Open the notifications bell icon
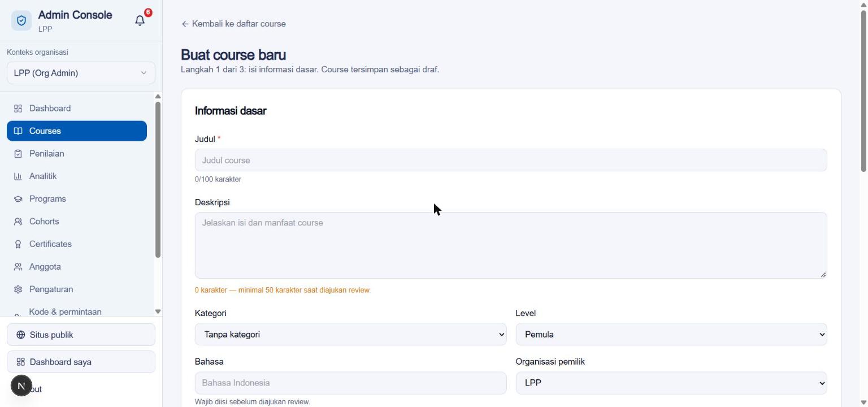Screen dimensions: 868x407 [x=140, y=20]
